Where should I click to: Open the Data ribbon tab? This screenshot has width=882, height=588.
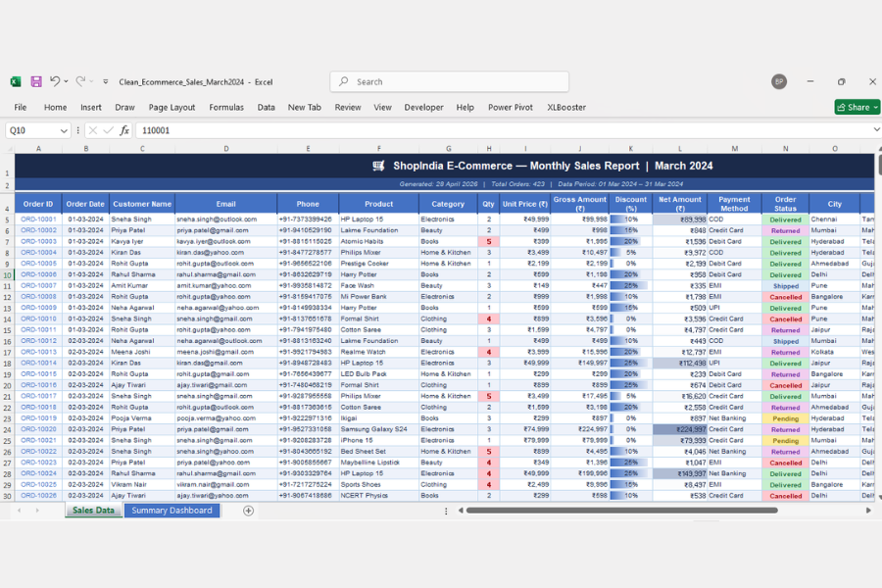266,107
